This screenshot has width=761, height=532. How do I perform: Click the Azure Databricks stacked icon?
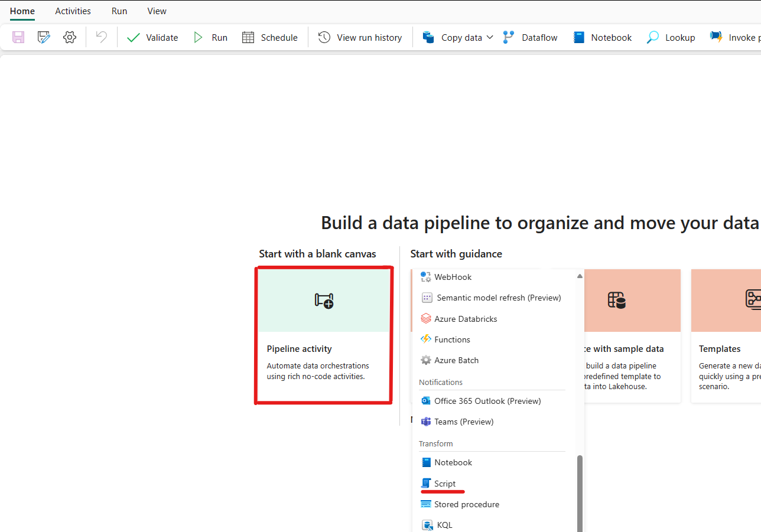pos(426,319)
